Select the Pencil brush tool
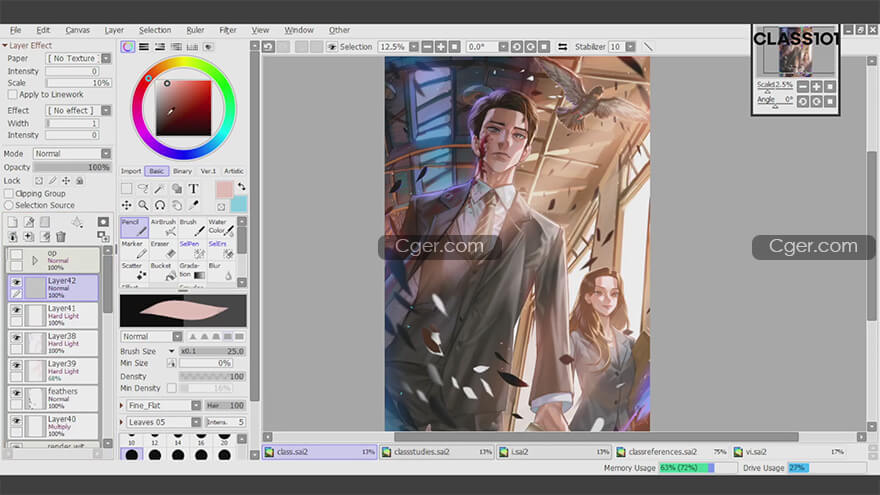This screenshot has height=495, width=880. point(134,227)
